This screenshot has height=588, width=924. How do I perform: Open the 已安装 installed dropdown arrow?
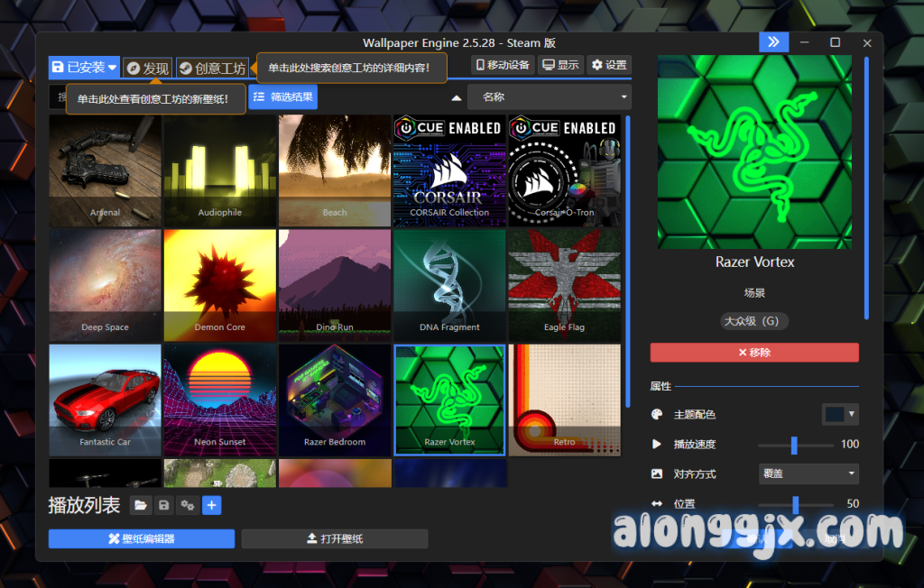click(113, 68)
